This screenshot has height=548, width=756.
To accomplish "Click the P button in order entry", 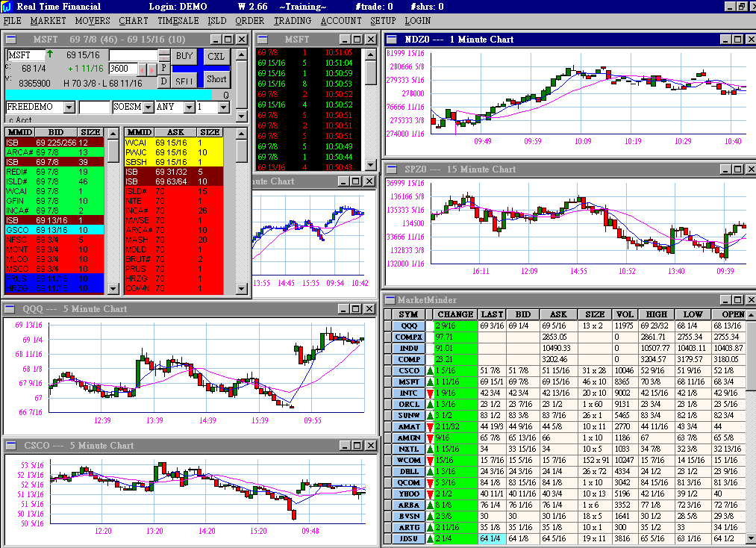I will click(x=163, y=68).
